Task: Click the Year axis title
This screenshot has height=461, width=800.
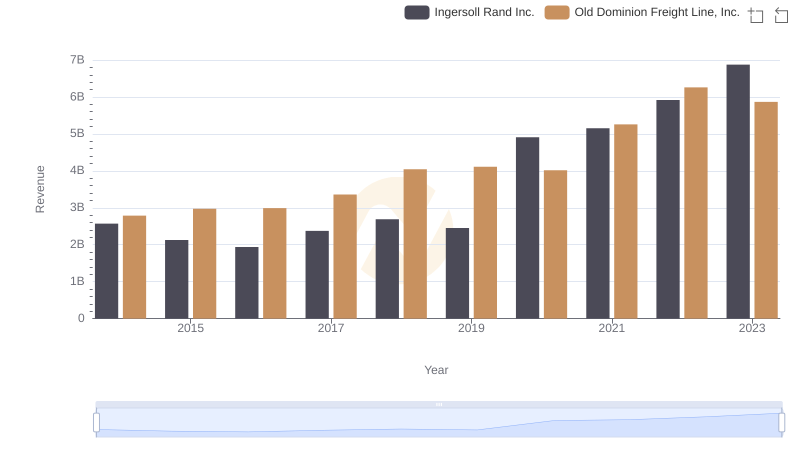Action: coord(436,370)
